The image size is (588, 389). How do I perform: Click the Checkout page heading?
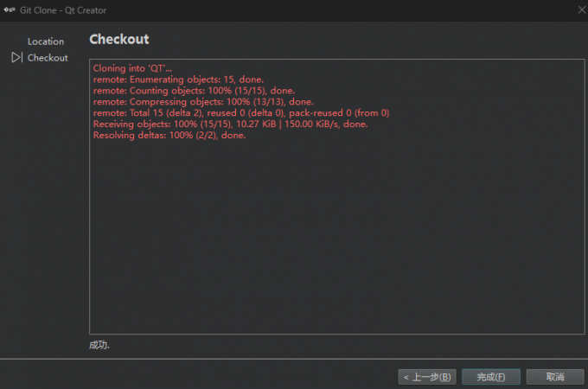pyautogui.click(x=118, y=40)
